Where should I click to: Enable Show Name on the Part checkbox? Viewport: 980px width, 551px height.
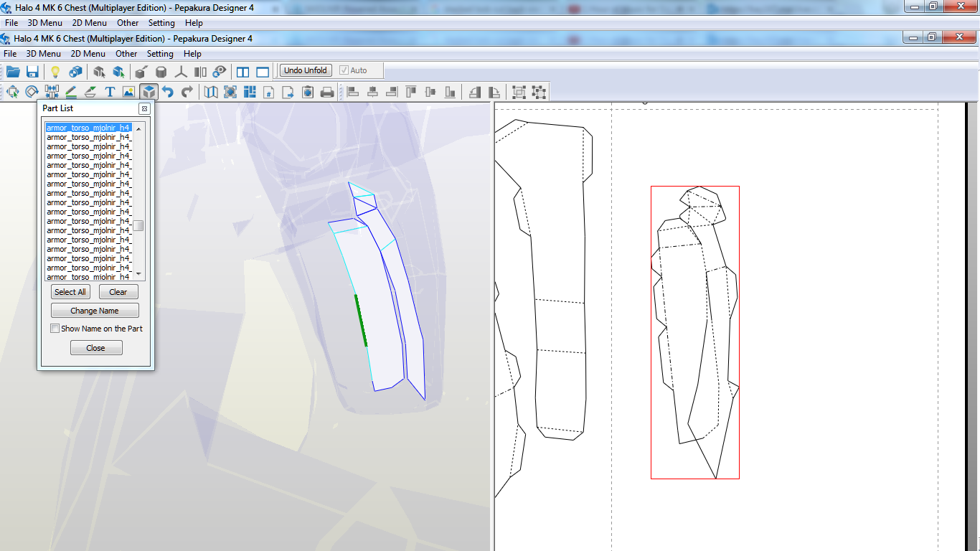click(x=55, y=329)
